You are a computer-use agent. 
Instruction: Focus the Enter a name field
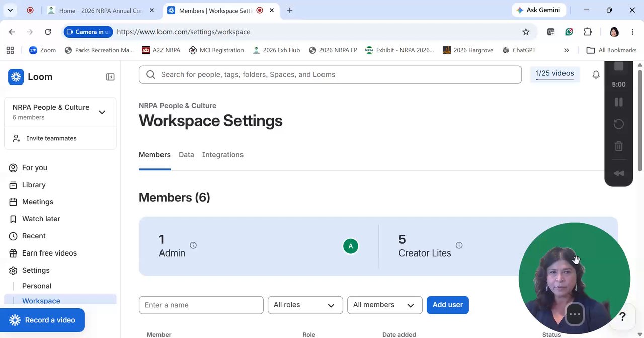(201, 305)
